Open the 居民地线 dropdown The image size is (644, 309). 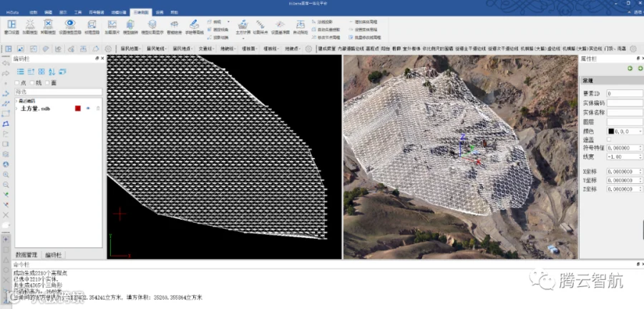point(157,49)
